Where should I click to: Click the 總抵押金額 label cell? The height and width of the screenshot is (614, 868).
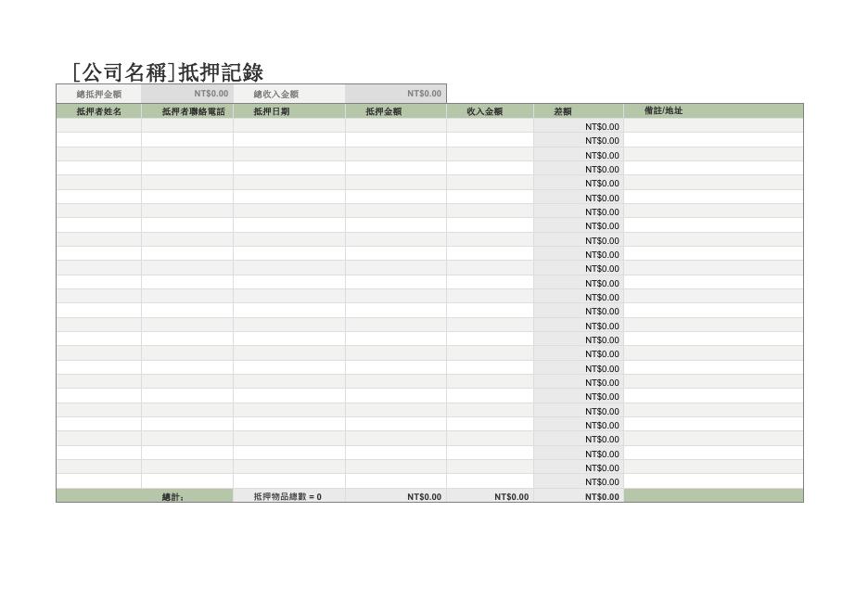pos(98,94)
